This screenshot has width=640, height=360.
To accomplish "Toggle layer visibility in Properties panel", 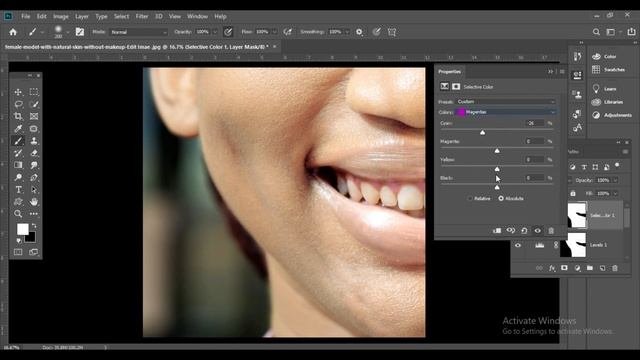I will tap(538, 231).
